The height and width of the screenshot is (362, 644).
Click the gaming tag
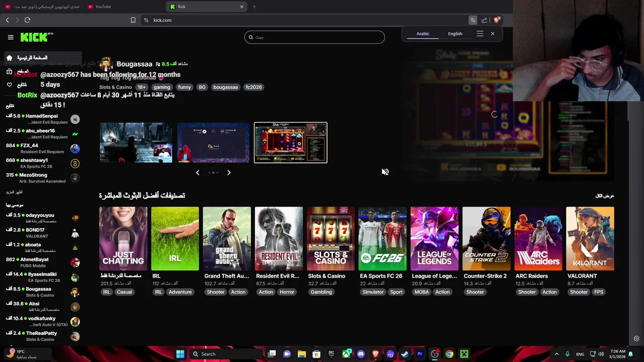pyautogui.click(x=162, y=87)
